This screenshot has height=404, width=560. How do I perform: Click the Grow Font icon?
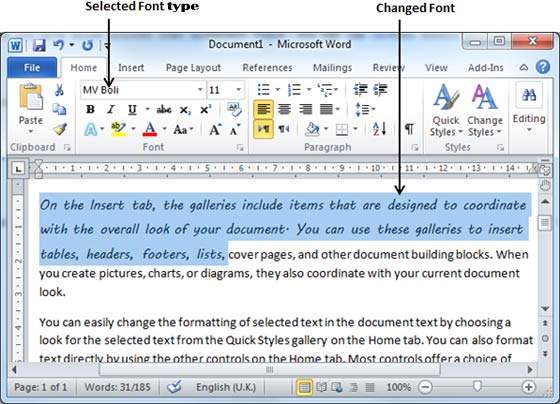tap(215, 129)
